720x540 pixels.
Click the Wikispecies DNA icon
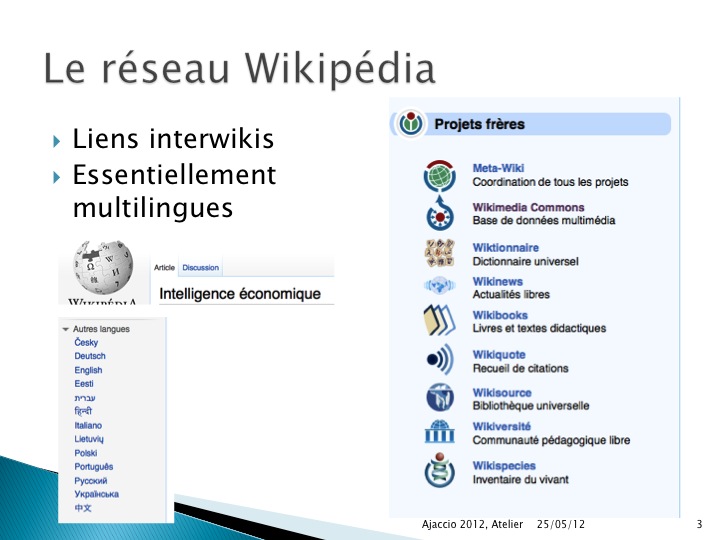(x=439, y=471)
